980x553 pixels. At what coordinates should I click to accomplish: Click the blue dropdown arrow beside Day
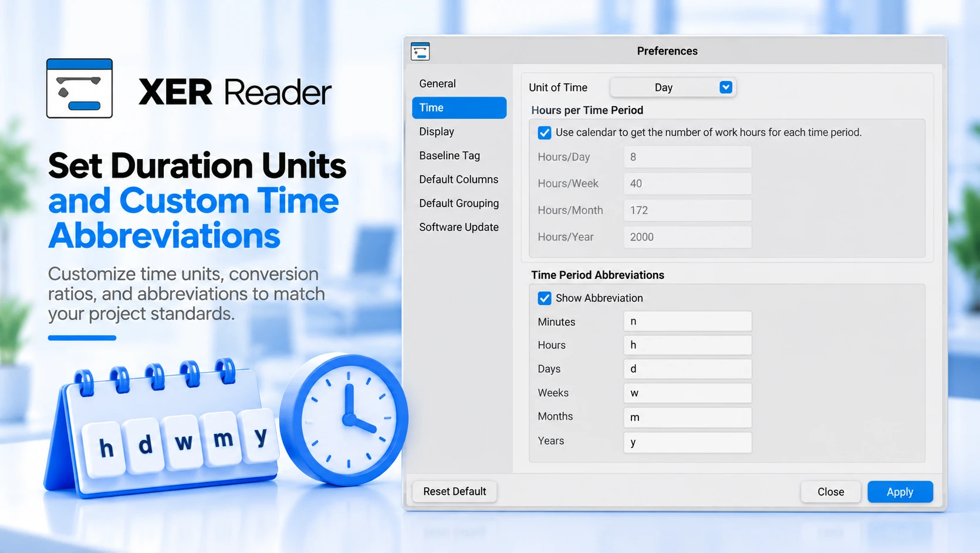pos(726,87)
